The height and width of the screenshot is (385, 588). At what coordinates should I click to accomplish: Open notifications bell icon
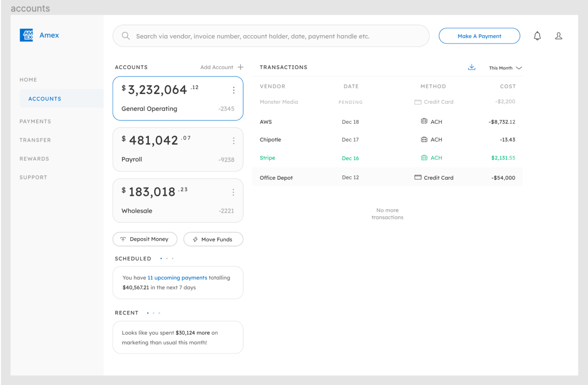pos(537,36)
